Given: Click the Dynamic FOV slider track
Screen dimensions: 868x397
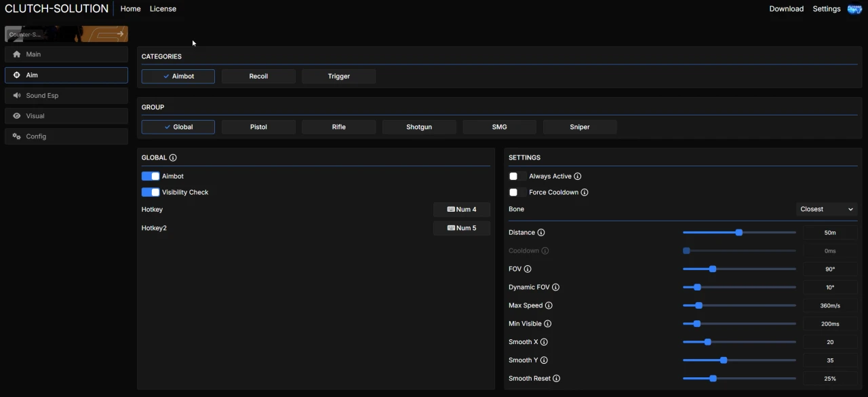Looking at the screenshot, I should [739, 287].
